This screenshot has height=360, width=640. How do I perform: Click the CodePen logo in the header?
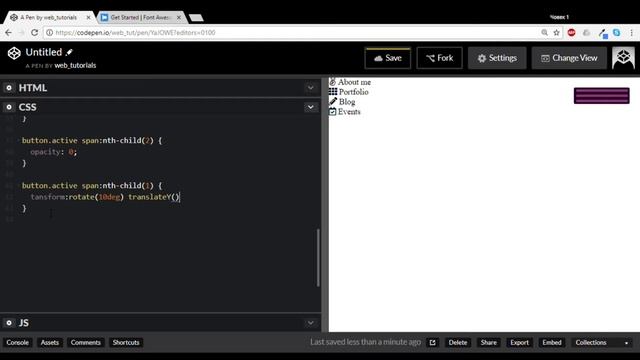click(14, 53)
